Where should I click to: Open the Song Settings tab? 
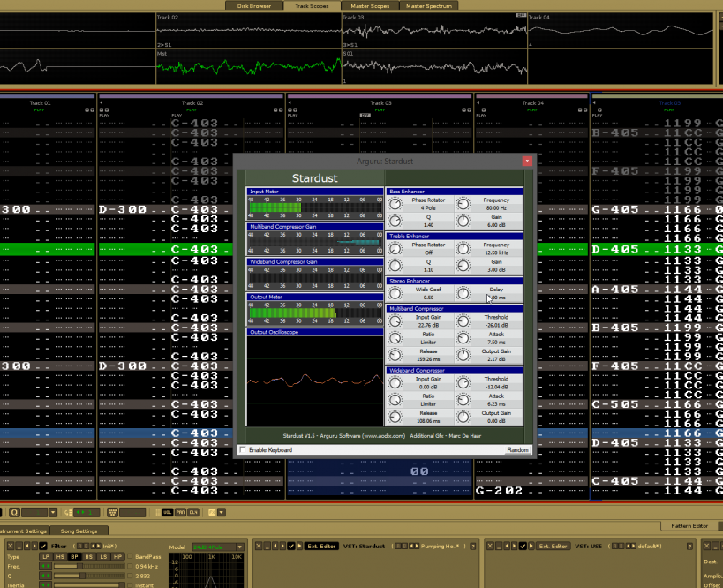tap(79, 531)
